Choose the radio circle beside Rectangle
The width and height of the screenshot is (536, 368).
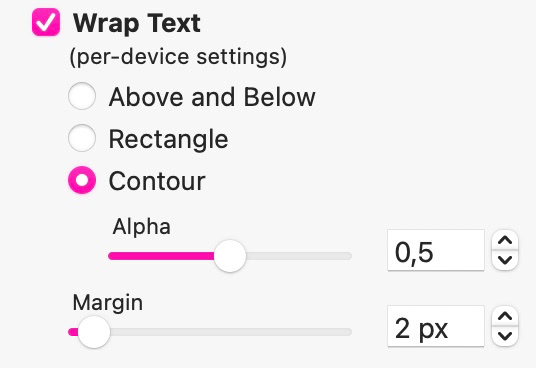tap(82, 138)
